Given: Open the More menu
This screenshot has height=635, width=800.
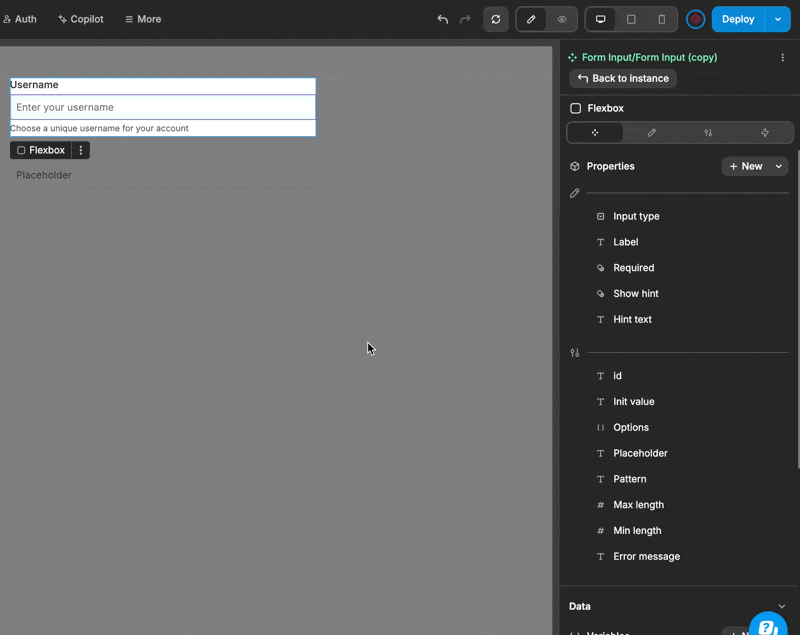Looking at the screenshot, I should (x=143, y=19).
